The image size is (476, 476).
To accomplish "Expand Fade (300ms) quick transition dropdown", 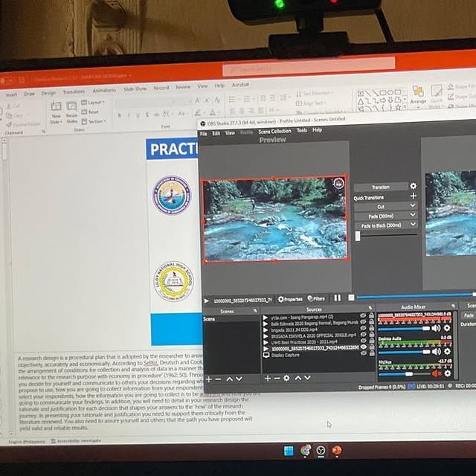I will coord(413,215).
